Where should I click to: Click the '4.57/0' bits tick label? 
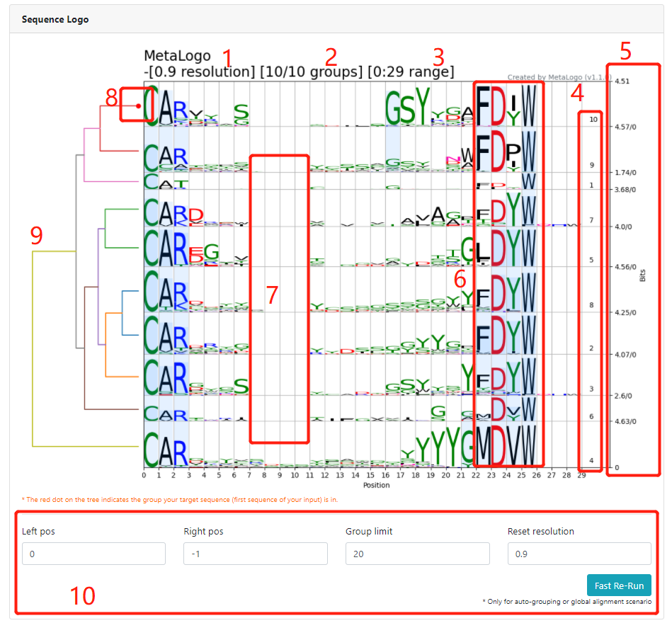pyautogui.click(x=625, y=127)
